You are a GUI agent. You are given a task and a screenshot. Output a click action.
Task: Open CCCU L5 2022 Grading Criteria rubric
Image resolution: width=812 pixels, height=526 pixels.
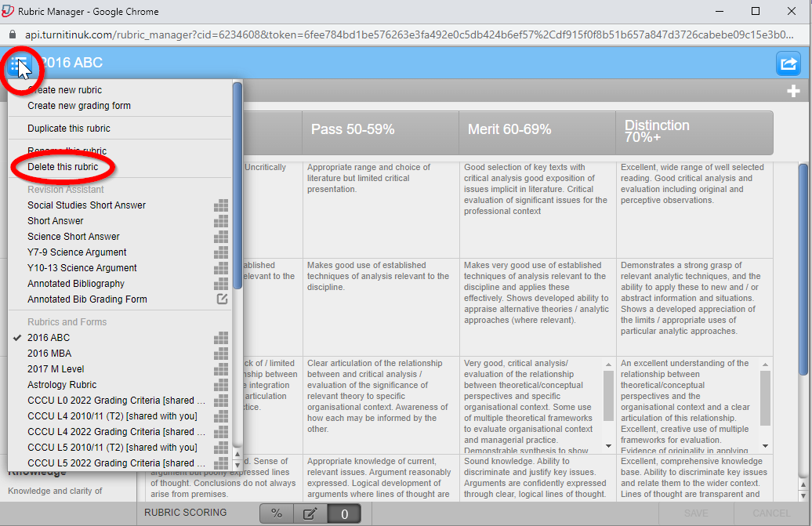[117, 463]
